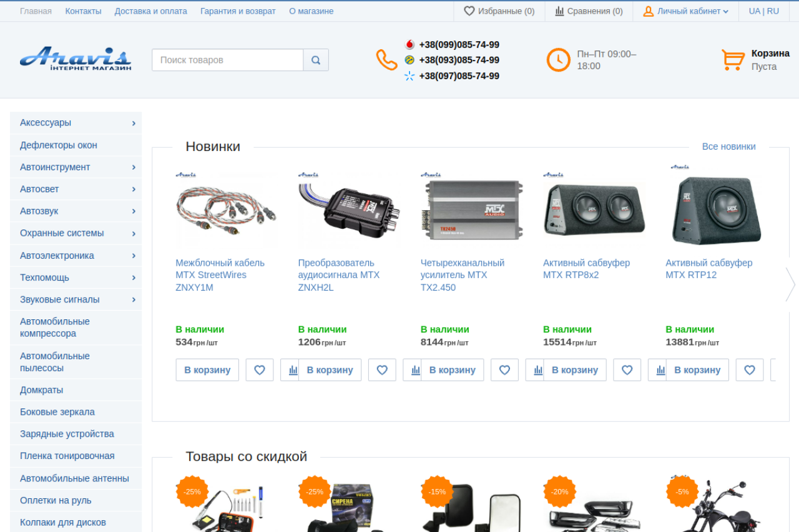Toggle favorite heart for MTX ZNXH2L converter
This screenshot has height=532, width=799.
coord(382,370)
